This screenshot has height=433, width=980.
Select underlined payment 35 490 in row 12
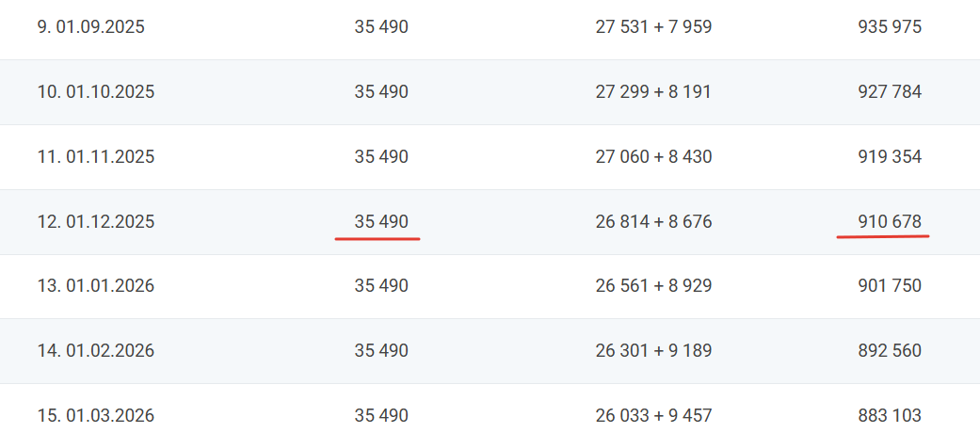(381, 222)
